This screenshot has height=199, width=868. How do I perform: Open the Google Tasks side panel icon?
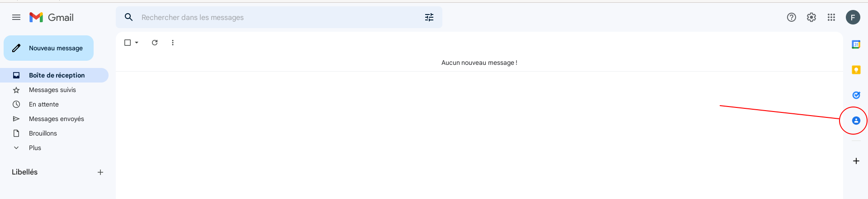tap(856, 95)
